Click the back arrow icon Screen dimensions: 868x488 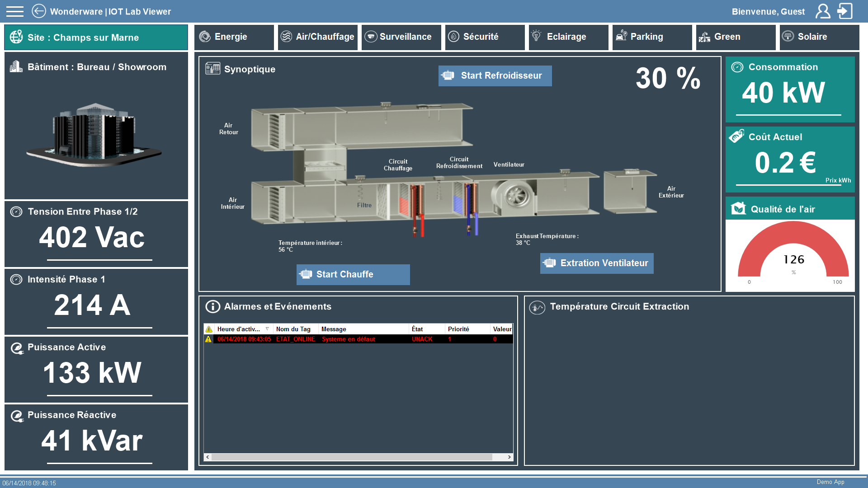[x=39, y=11]
